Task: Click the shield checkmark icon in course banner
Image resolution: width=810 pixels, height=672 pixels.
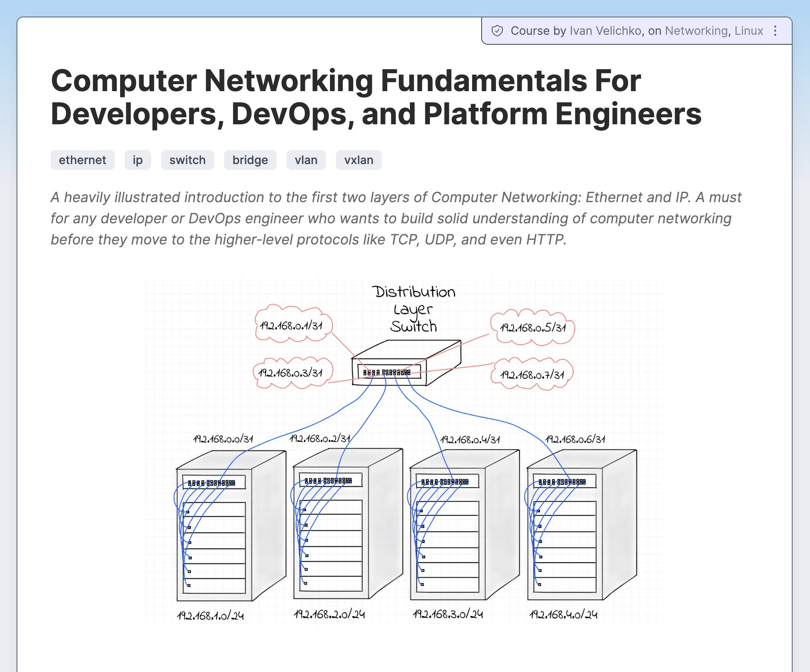Action: pos(497,31)
